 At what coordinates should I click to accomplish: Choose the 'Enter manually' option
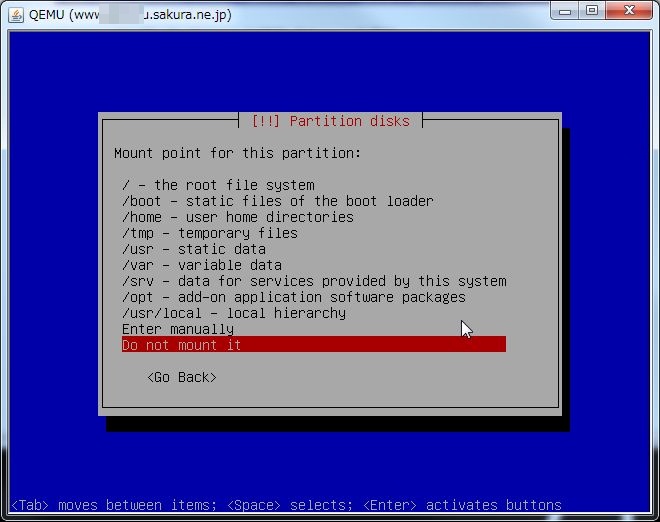pos(178,329)
